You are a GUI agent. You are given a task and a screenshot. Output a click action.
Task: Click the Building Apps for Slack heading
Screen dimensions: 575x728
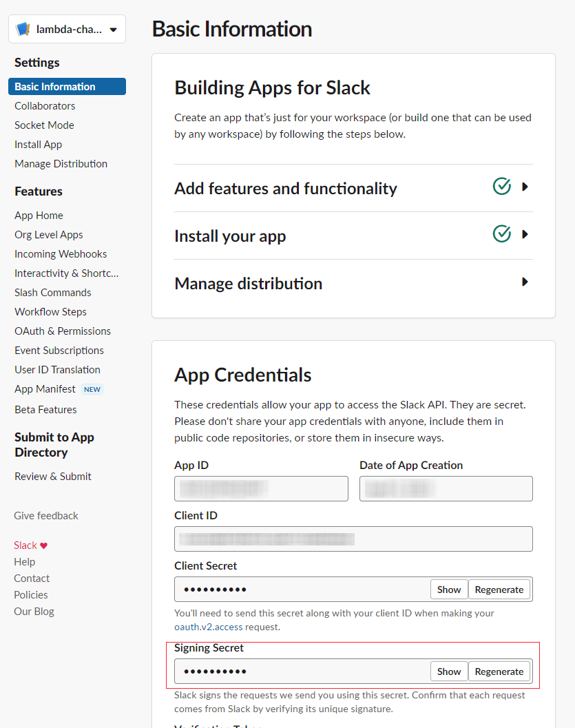[x=273, y=87]
